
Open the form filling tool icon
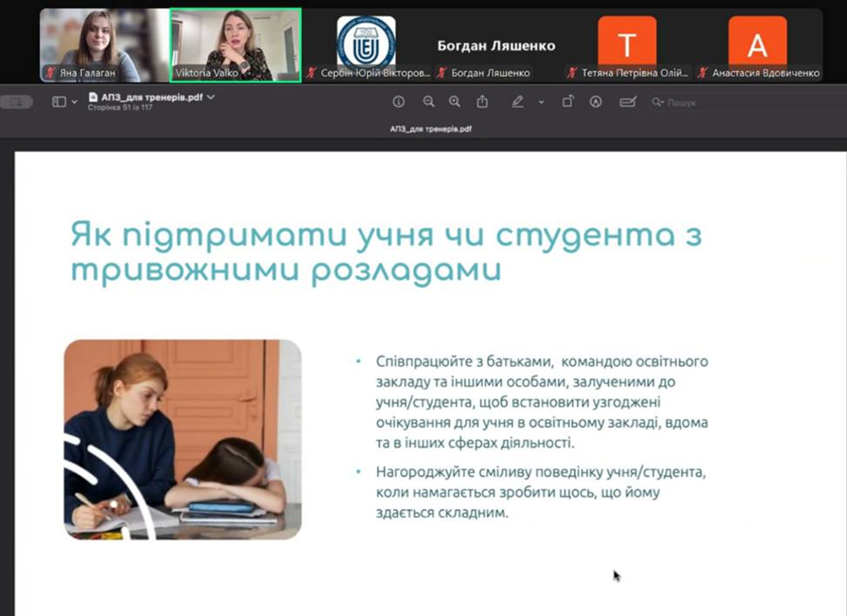(x=627, y=102)
